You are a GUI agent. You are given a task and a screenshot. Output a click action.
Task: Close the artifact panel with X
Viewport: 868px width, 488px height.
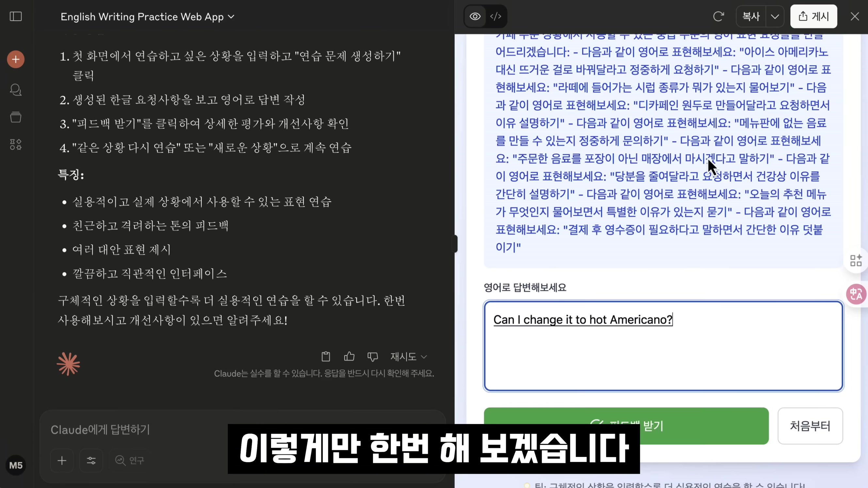coord(855,16)
